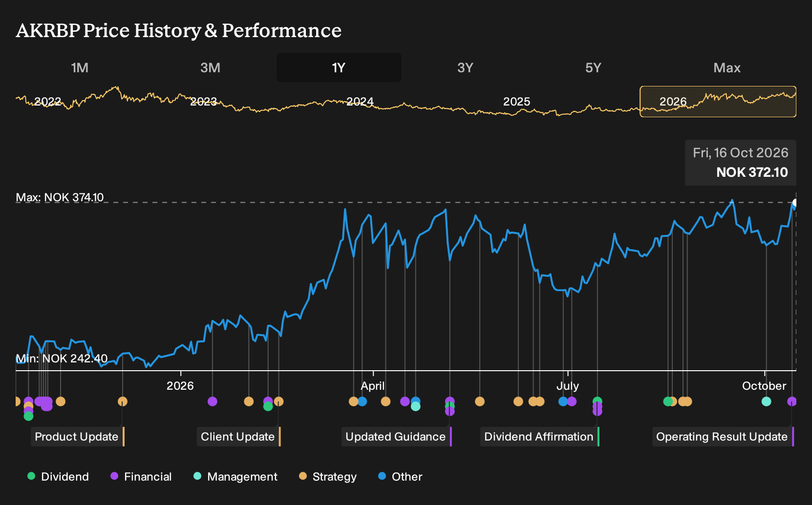Click the Min: NOK 242.40 label
Screen dimensions: 812x505
[x=62, y=358]
